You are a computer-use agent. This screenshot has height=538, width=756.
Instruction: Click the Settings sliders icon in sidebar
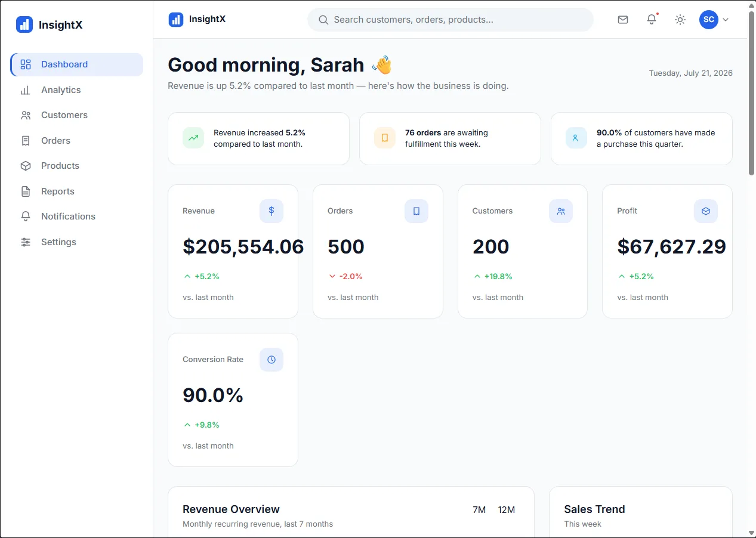click(x=26, y=242)
